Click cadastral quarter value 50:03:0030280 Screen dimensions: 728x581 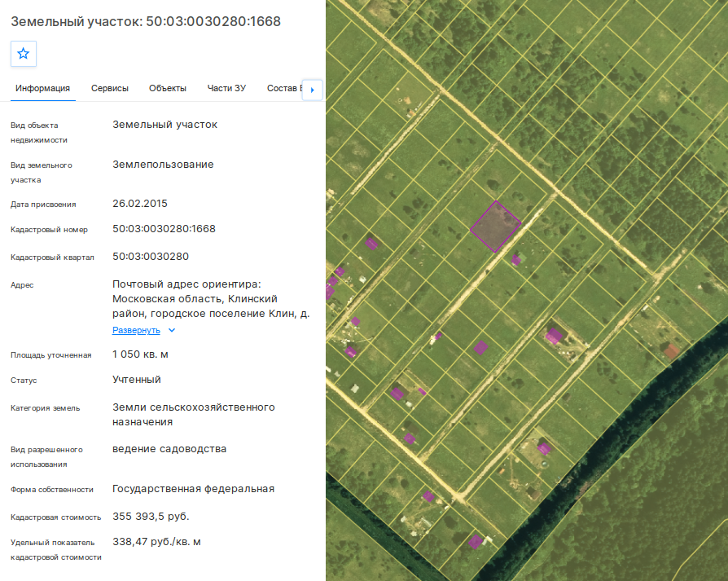151,257
